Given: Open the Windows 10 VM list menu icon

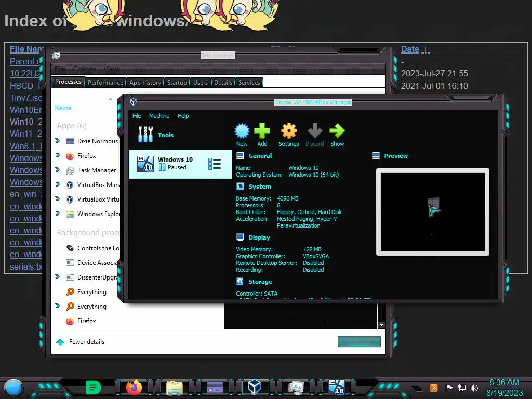Looking at the screenshot, I should pos(215,164).
